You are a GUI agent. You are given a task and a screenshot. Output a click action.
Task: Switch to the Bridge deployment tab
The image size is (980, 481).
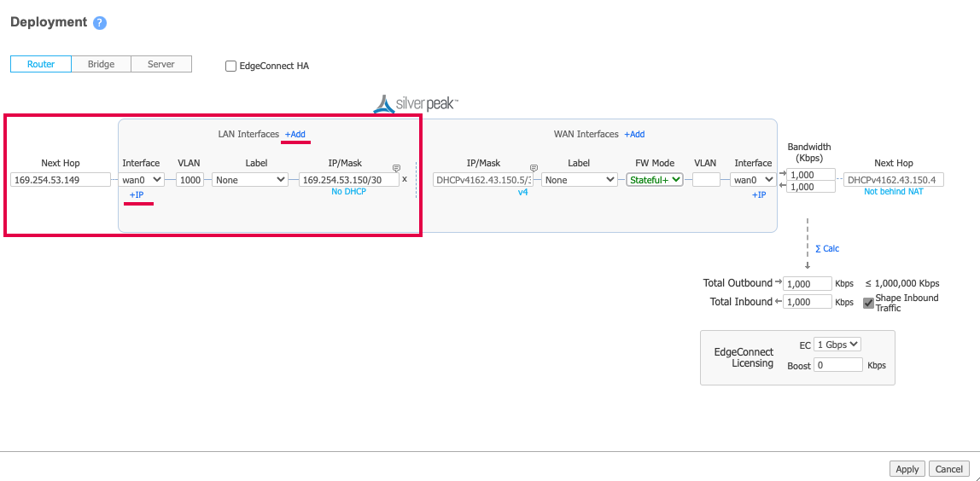pos(101,64)
